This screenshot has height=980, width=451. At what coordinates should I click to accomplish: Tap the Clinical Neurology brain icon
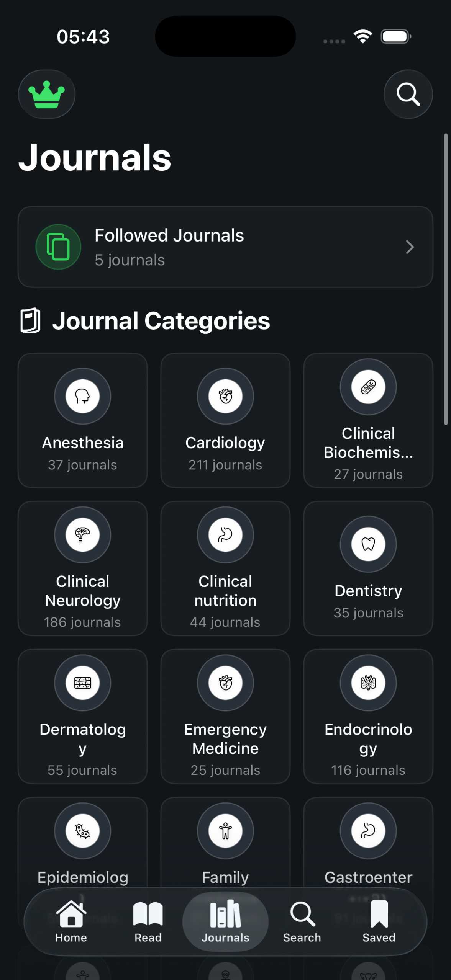[82, 534]
